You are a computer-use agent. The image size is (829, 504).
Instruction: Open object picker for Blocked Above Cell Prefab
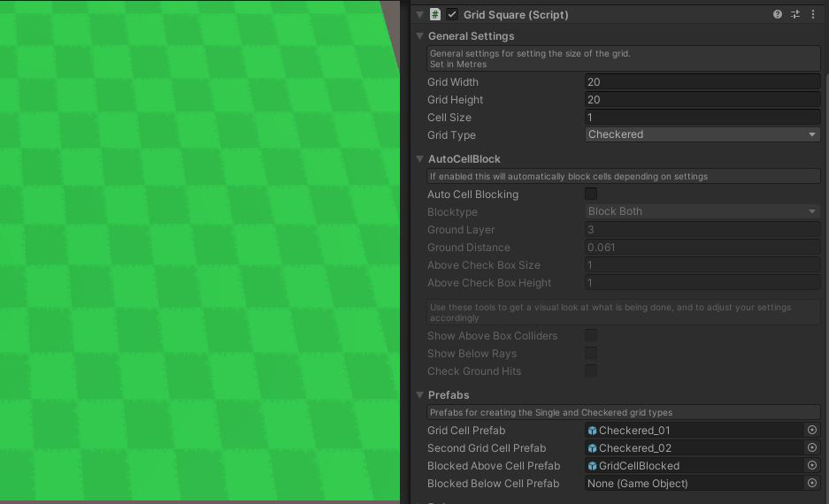pyautogui.click(x=812, y=465)
